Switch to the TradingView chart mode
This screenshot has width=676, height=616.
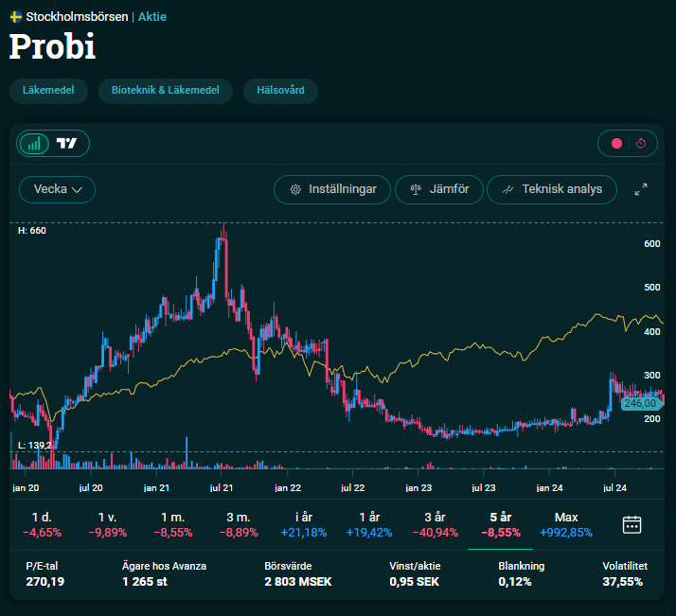(x=67, y=144)
